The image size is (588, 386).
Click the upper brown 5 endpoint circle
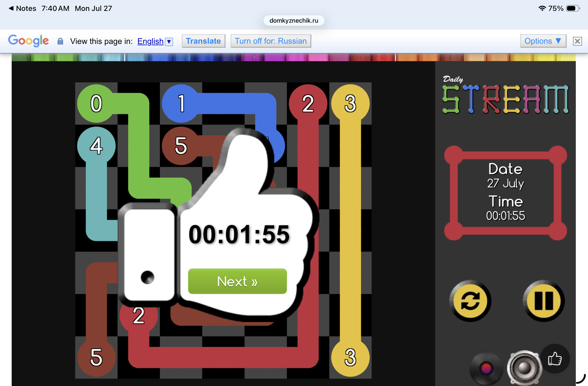pos(181,146)
